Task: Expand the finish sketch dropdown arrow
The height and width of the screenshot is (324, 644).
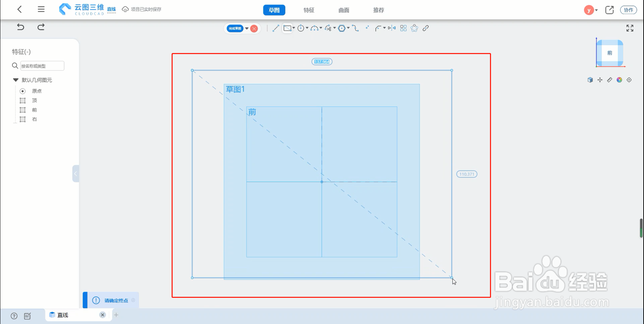Action: (247, 29)
